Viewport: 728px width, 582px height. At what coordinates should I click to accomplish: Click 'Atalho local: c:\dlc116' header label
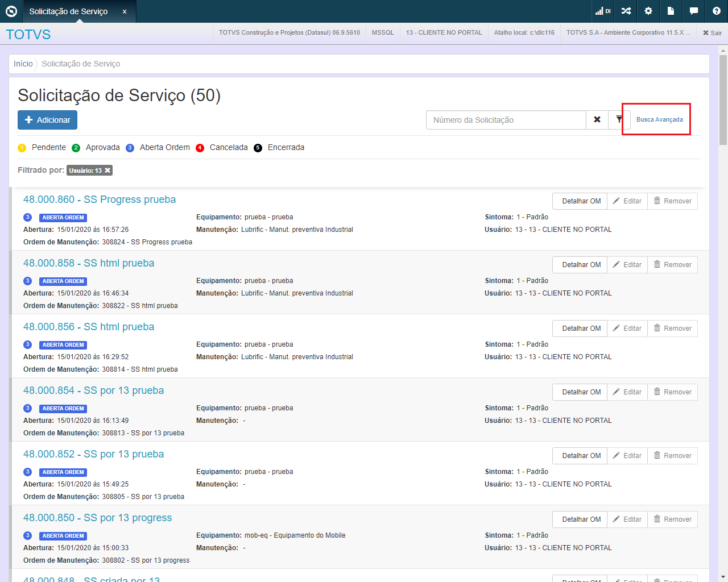pos(524,32)
